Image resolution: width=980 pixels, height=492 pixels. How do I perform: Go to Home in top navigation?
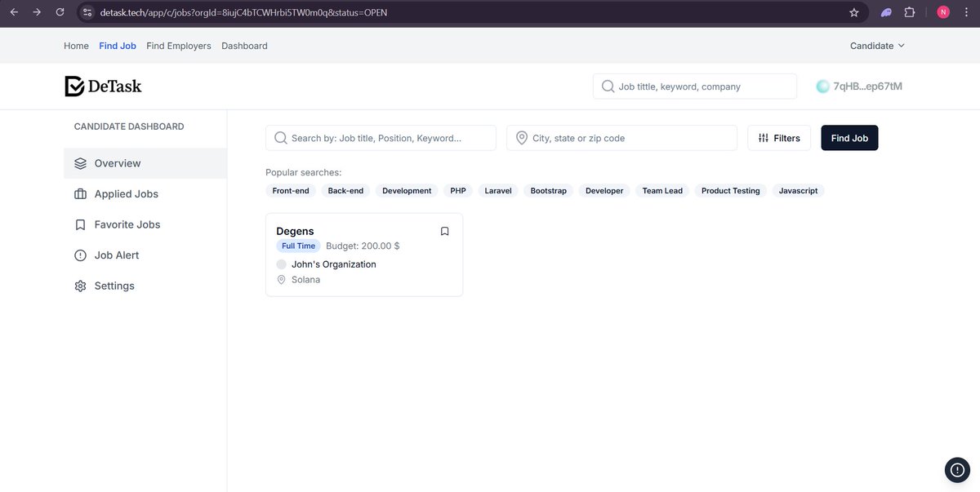coord(76,46)
